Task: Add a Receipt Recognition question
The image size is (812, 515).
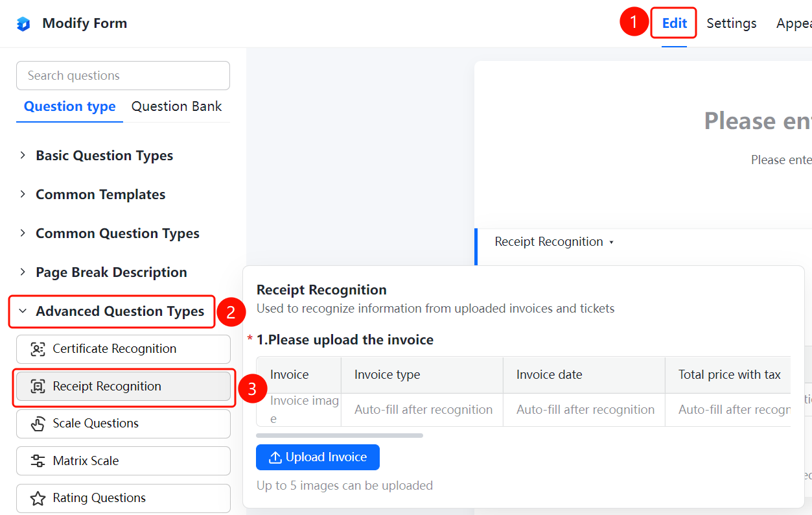Action: click(x=123, y=387)
